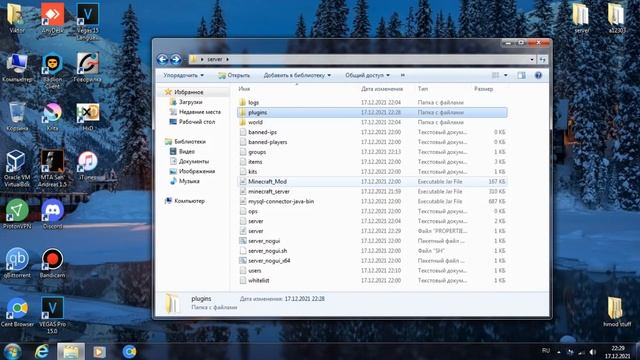The height and width of the screenshot is (360, 640).
Task: Launch Krita from desktop
Action: (52, 116)
